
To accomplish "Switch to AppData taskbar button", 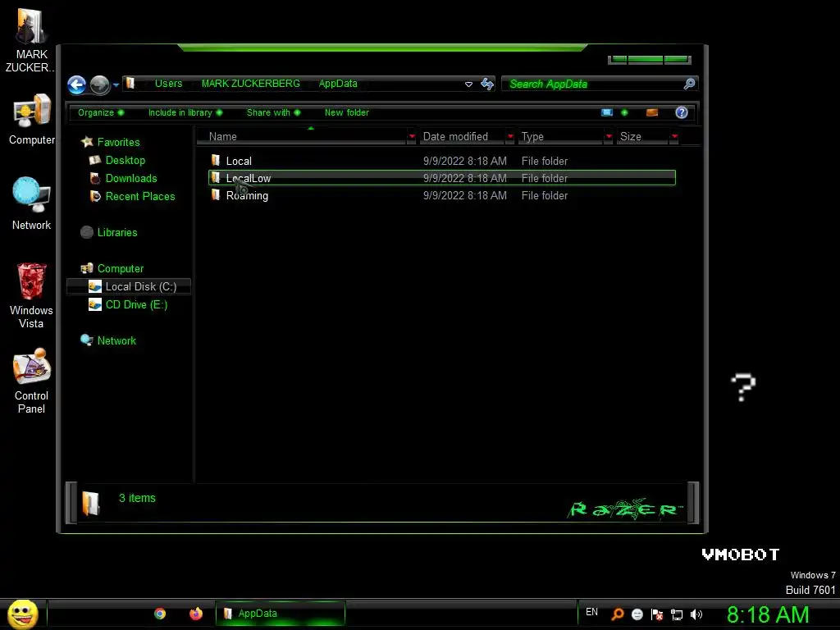I will (x=281, y=614).
